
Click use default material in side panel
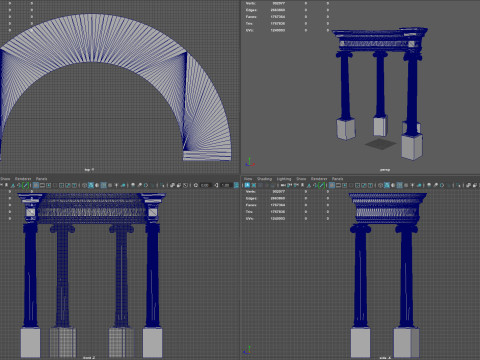393,185
